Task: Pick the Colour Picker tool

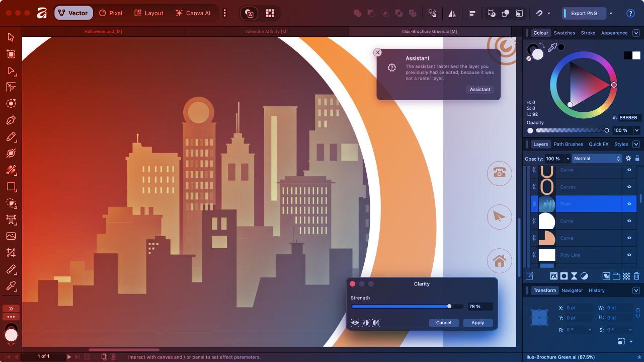Action: tap(10, 286)
